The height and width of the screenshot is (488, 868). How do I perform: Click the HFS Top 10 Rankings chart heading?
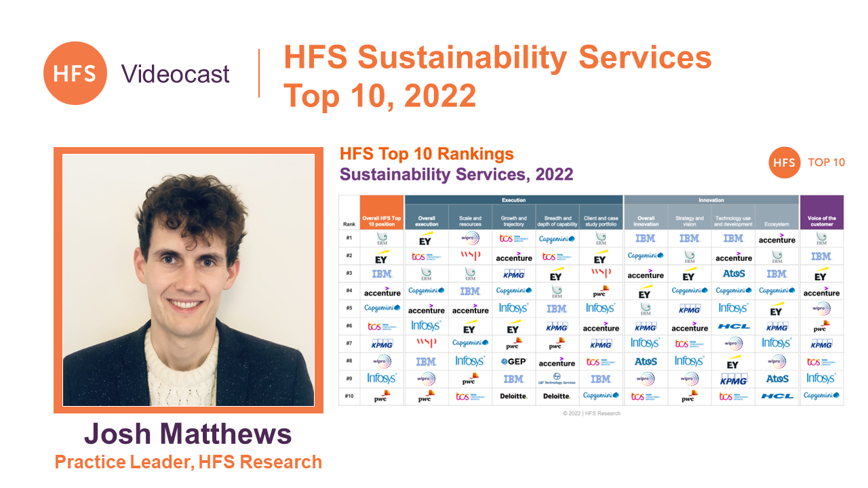427,154
